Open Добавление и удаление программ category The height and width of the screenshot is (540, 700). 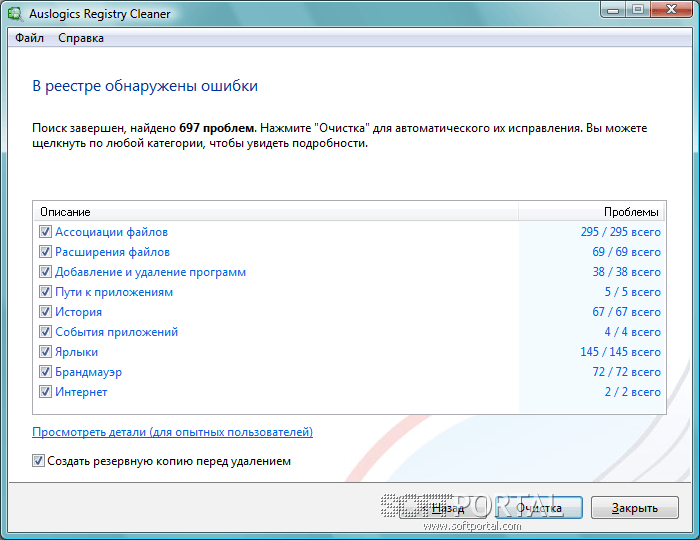click(x=150, y=272)
